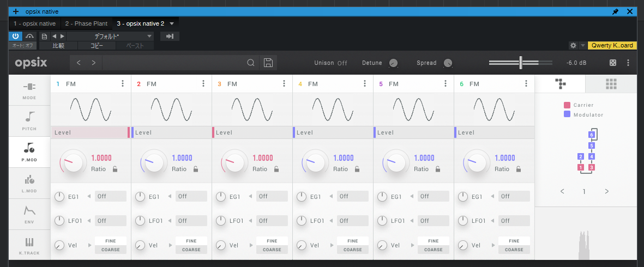Toggle operator 1 ratio lock icon
The image size is (644, 267).
tap(115, 169)
